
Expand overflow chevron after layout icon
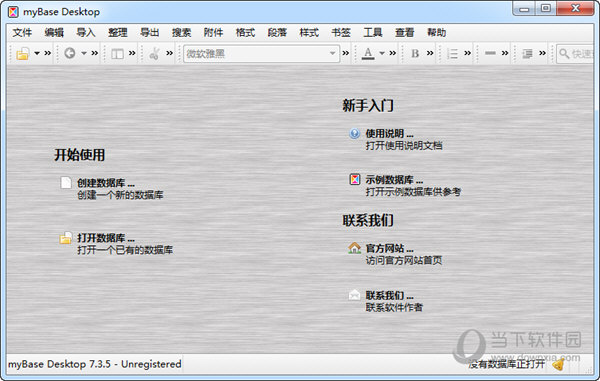[132, 53]
